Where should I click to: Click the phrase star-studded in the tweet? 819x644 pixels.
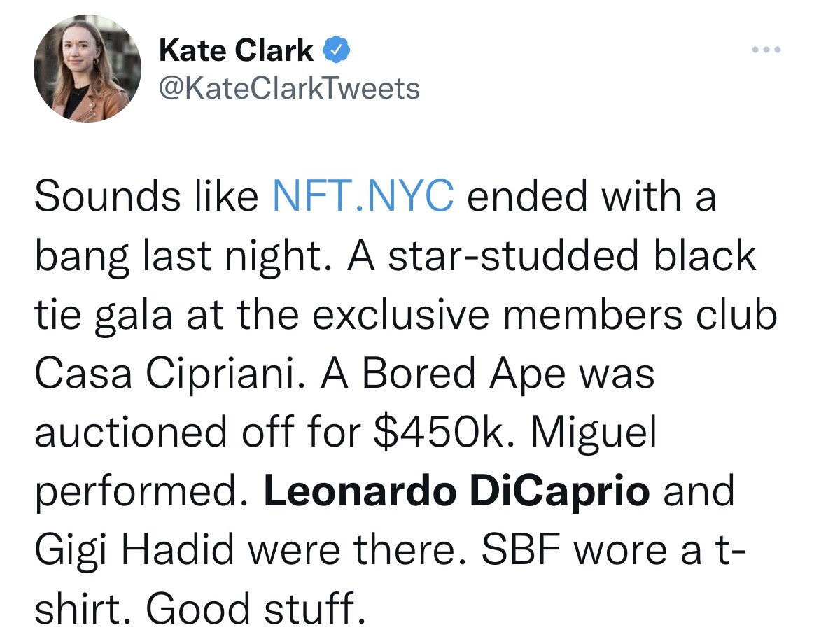[513, 256]
